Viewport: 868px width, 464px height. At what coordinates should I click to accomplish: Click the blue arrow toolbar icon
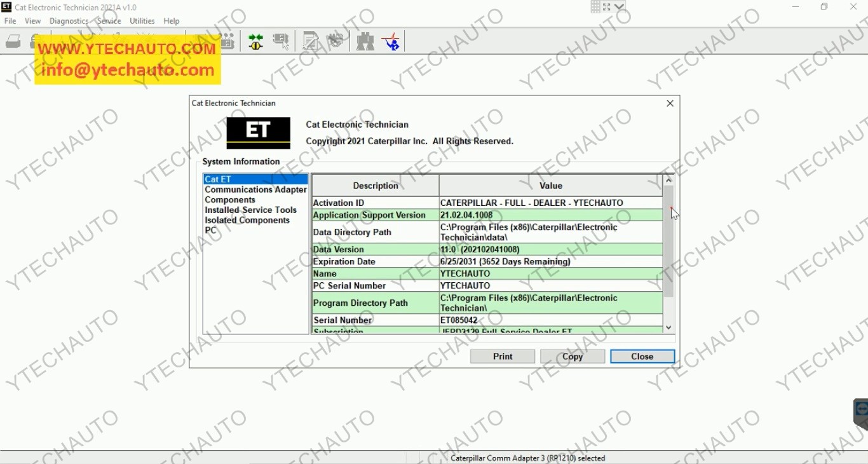click(x=391, y=42)
